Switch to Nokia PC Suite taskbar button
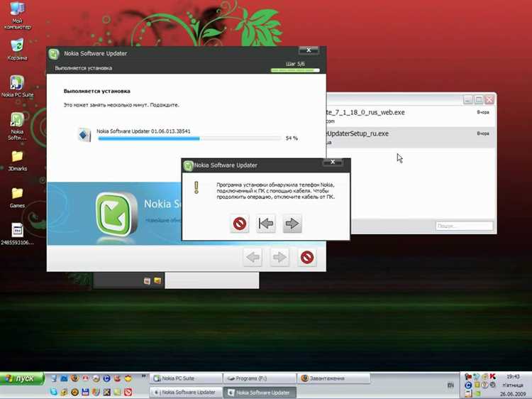 [186, 378]
